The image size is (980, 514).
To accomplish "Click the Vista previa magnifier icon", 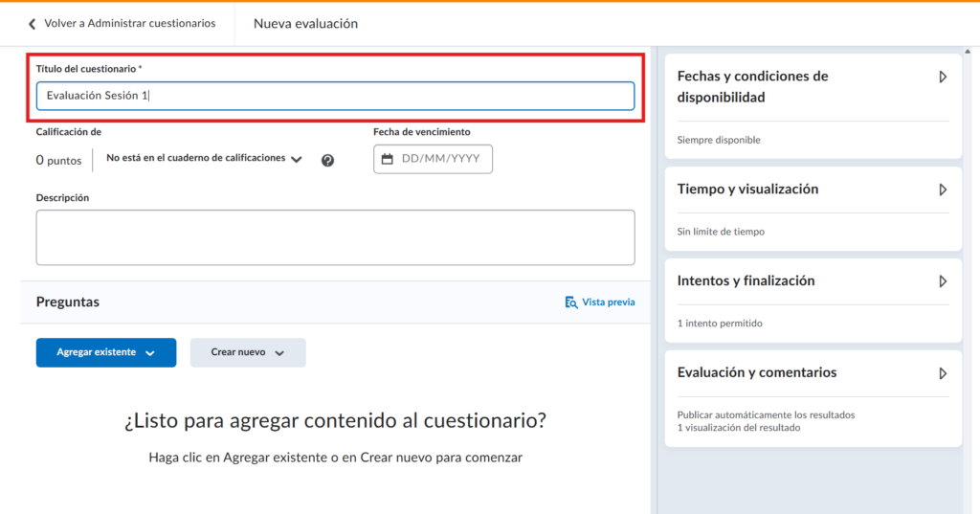I will tap(571, 302).
